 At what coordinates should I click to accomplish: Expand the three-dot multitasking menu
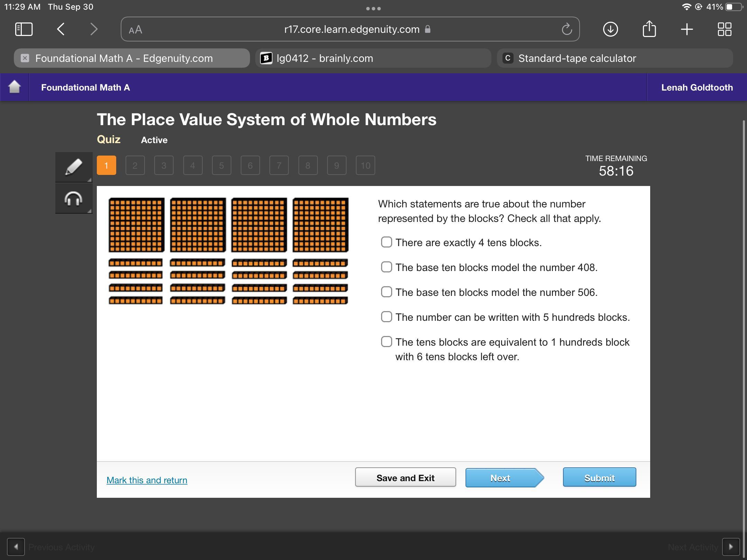[x=373, y=8]
